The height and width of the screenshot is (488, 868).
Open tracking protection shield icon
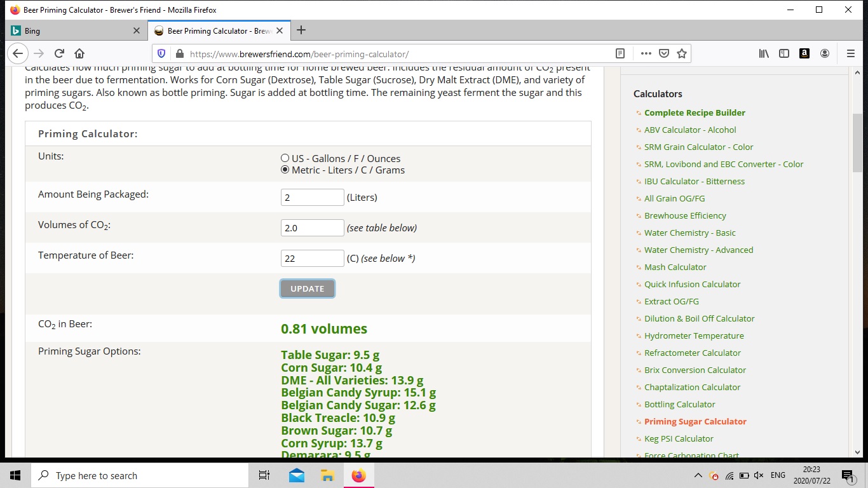pos(161,54)
